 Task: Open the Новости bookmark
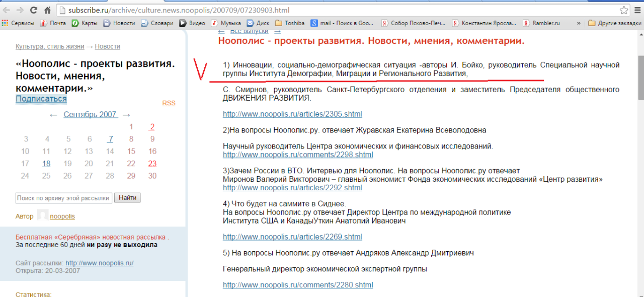pyautogui.click(x=119, y=23)
